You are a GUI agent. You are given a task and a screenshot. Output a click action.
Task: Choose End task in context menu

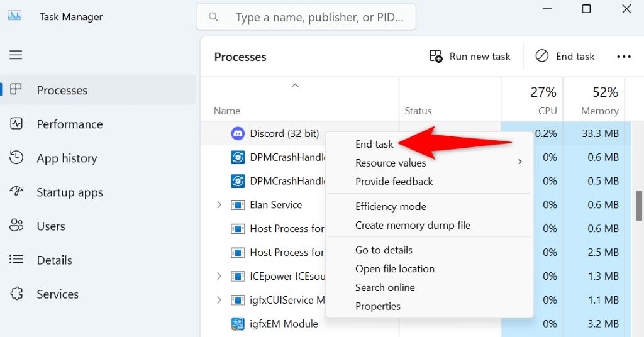[374, 144]
